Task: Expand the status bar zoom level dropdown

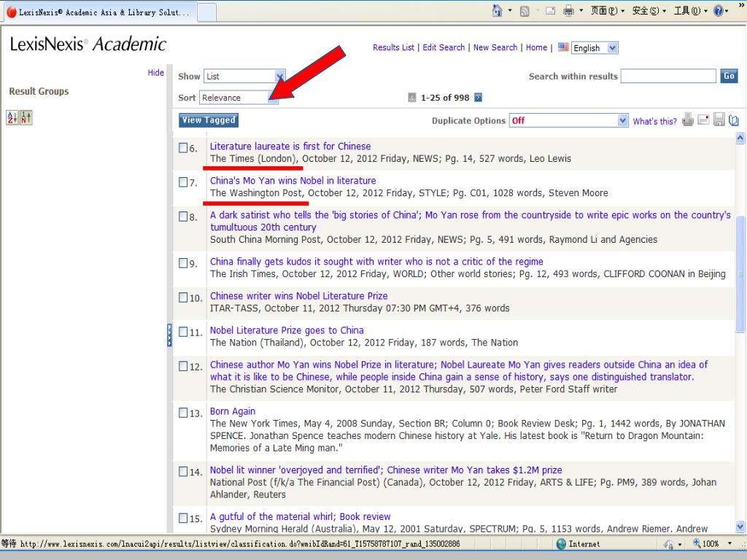Action: [x=729, y=543]
